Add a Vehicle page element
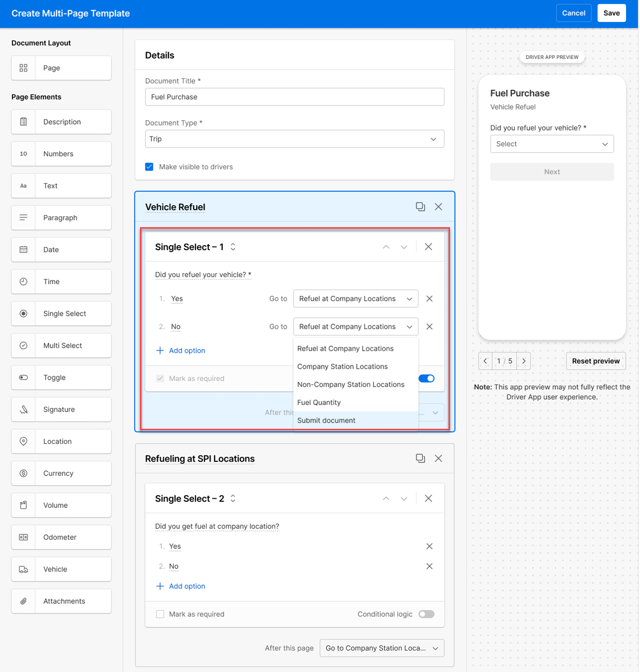This screenshot has height=672, width=640. pyautogui.click(x=61, y=569)
